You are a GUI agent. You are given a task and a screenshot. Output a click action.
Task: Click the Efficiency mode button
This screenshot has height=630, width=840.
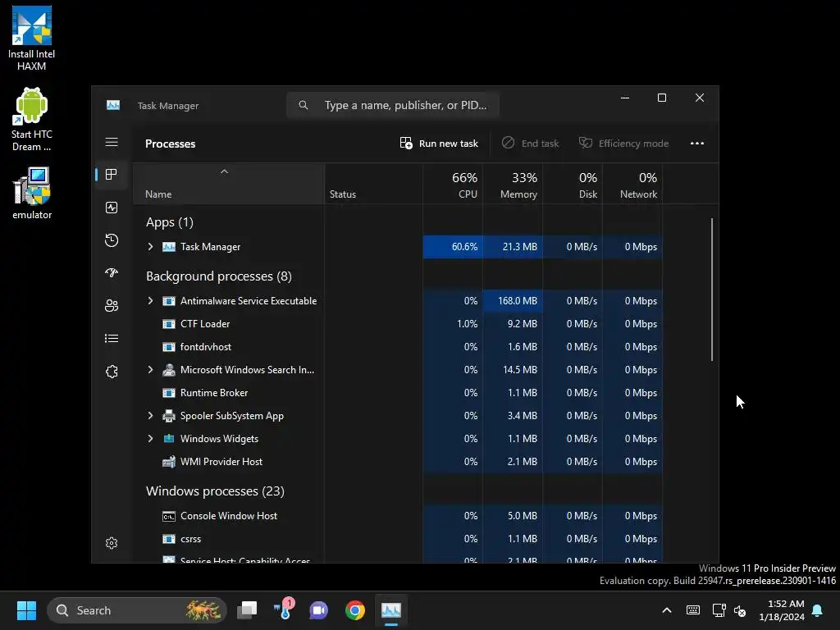coord(623,143)
